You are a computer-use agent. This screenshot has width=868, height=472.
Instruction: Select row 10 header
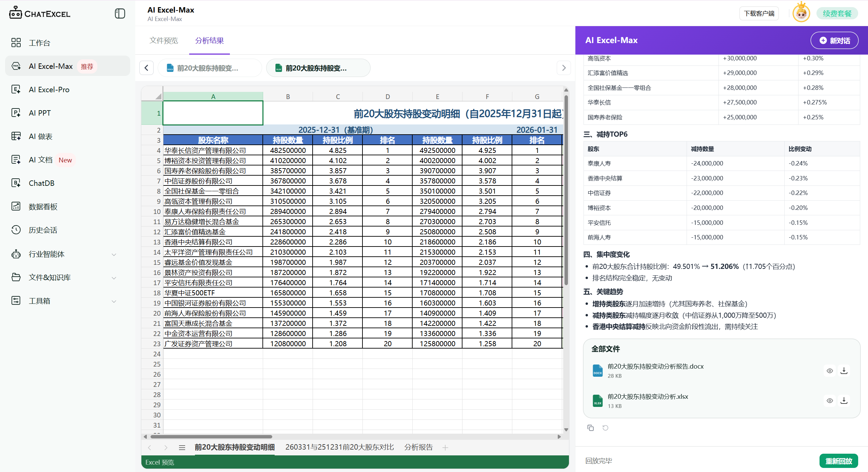pyautogui.click(x=152, y=212)
